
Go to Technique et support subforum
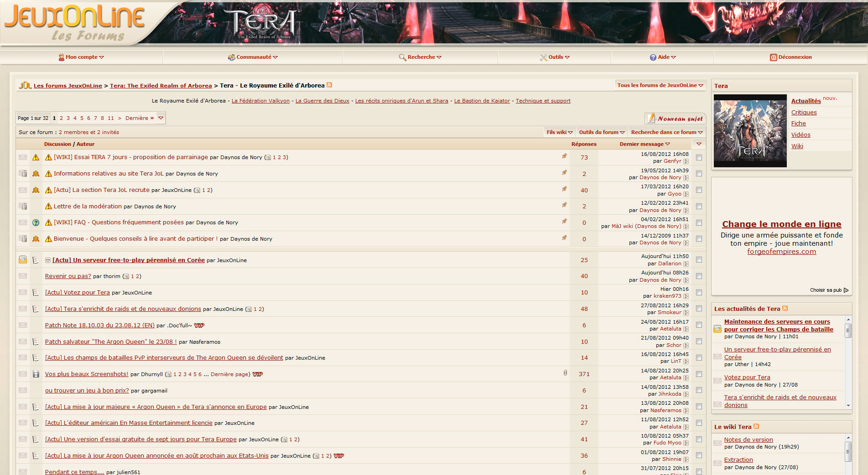tap(543, 101)
